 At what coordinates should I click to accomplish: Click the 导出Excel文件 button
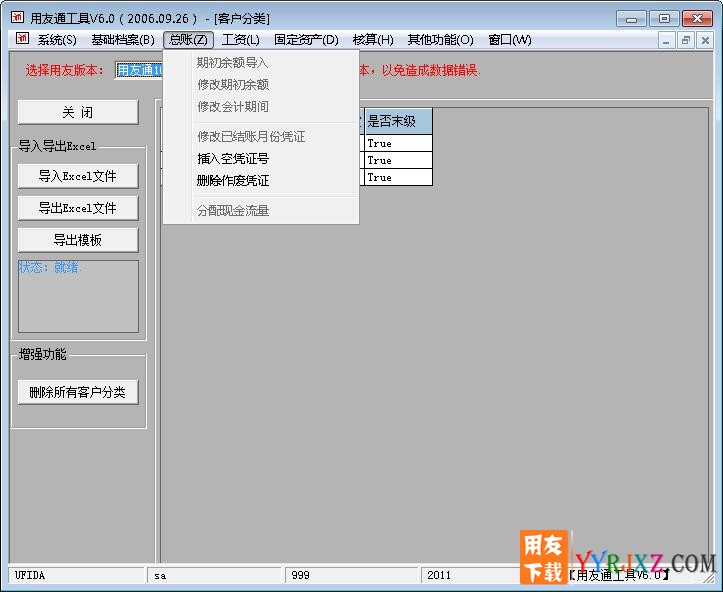[x=78, y=208]
